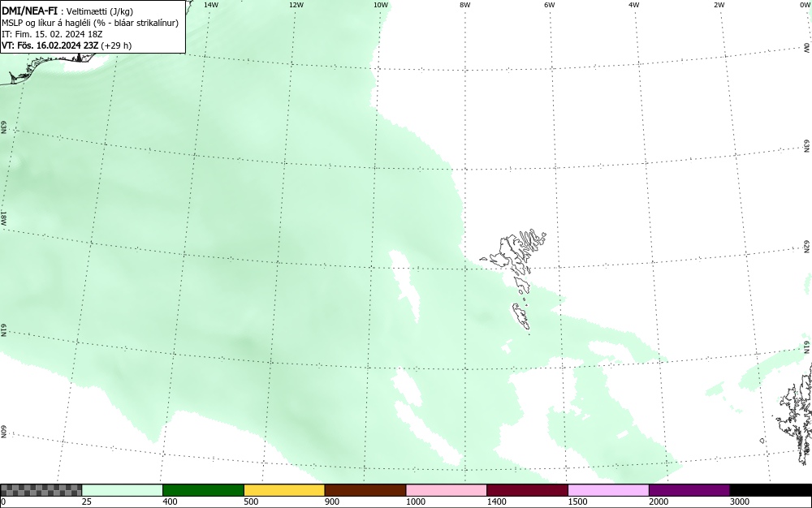Screen dimensions: 812x508
Task: Click the legend value 900
Action: pyautogui.click(x=332, y=502)
